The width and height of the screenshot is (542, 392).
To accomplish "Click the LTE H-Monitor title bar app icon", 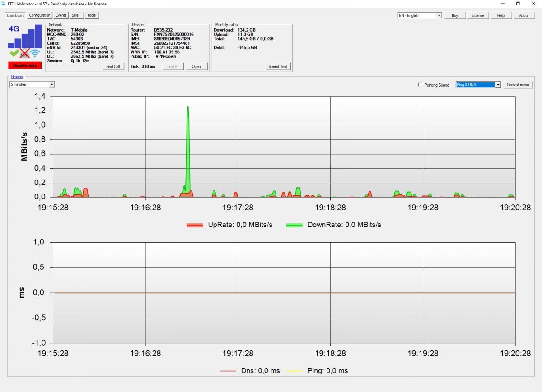I will coord(4,4).
